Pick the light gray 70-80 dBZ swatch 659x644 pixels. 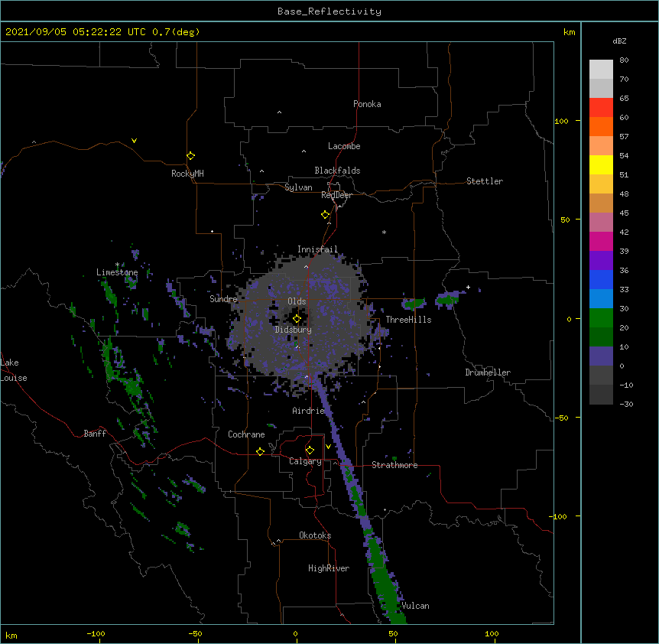tap(601, 70)
